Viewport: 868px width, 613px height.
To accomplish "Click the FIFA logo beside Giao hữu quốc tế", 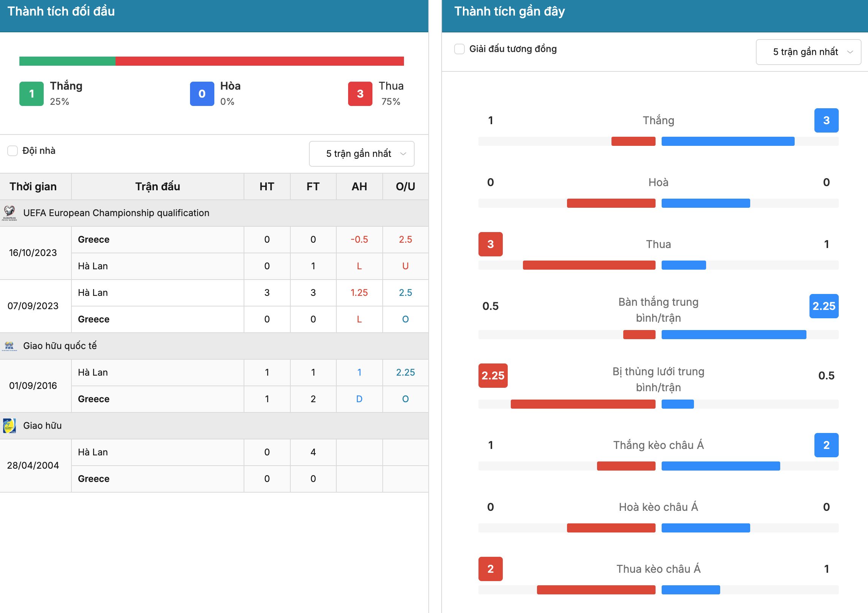I will [10, 346].
